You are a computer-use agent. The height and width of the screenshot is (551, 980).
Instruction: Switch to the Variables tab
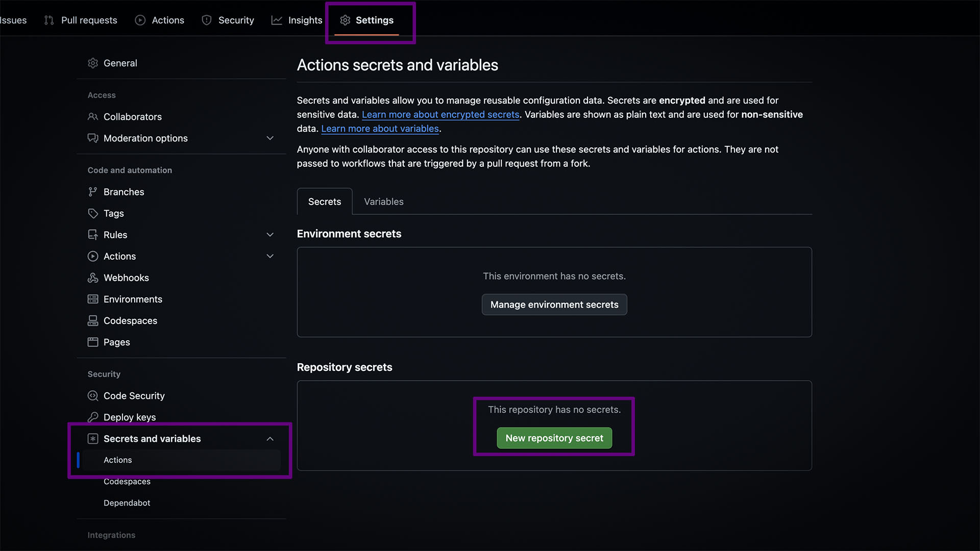point(383,202)
